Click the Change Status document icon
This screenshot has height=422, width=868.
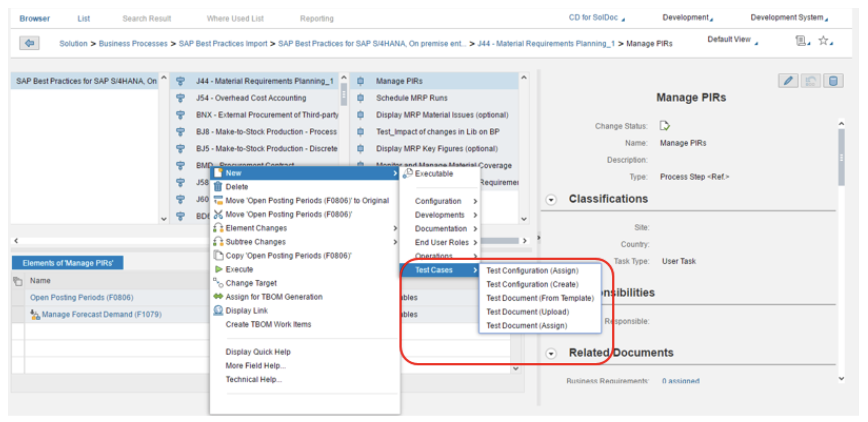(664, 126)
